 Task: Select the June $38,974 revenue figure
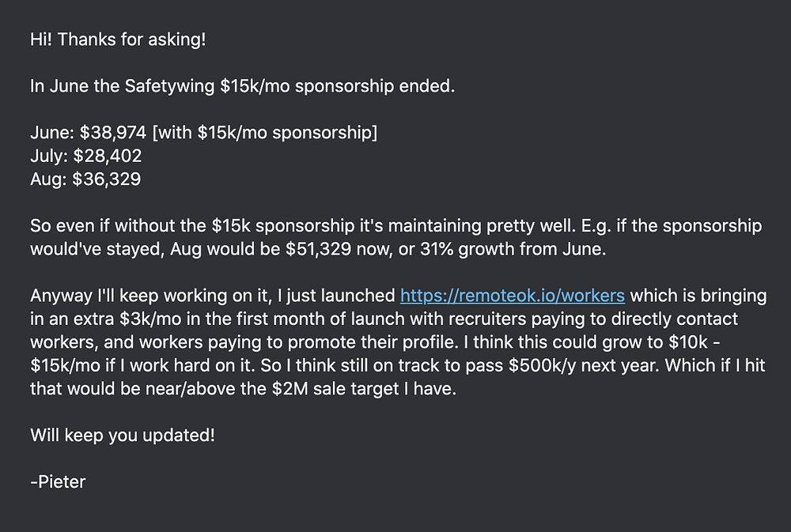coord(112,133)
